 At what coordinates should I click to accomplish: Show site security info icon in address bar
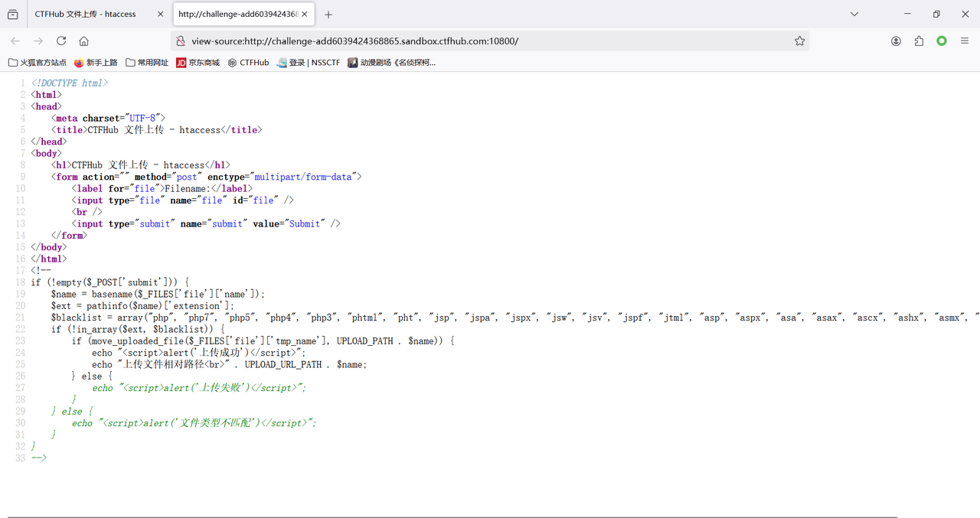[x=181, y=41]
